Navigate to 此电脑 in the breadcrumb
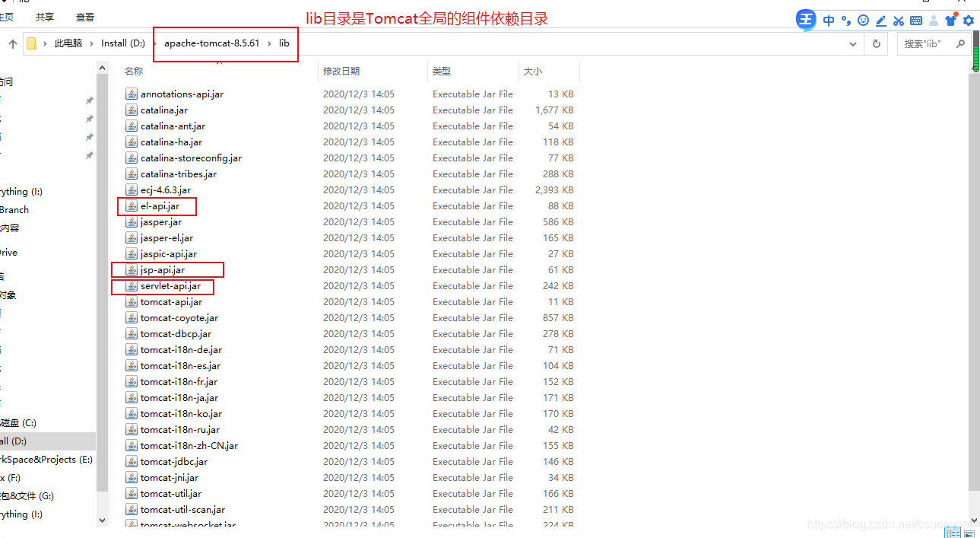 coord(68,44)
